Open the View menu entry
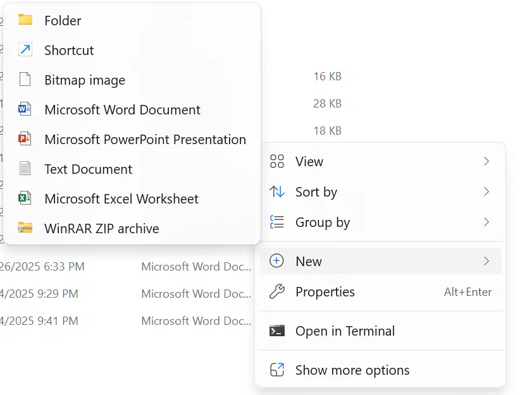 point(380,161)
